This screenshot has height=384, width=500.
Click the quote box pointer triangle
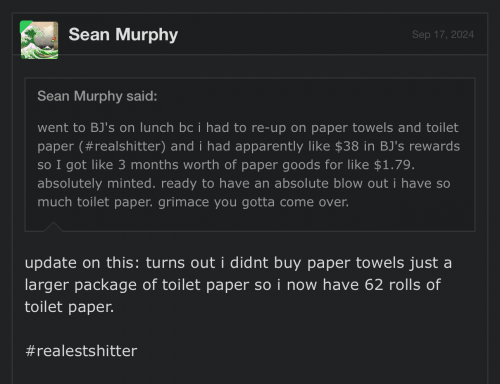53,227
